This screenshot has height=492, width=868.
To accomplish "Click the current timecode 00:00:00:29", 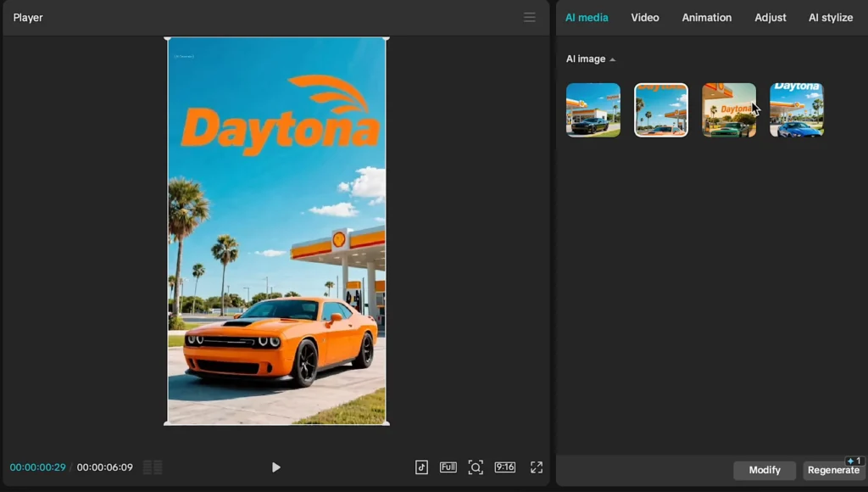I will [37, 467].
